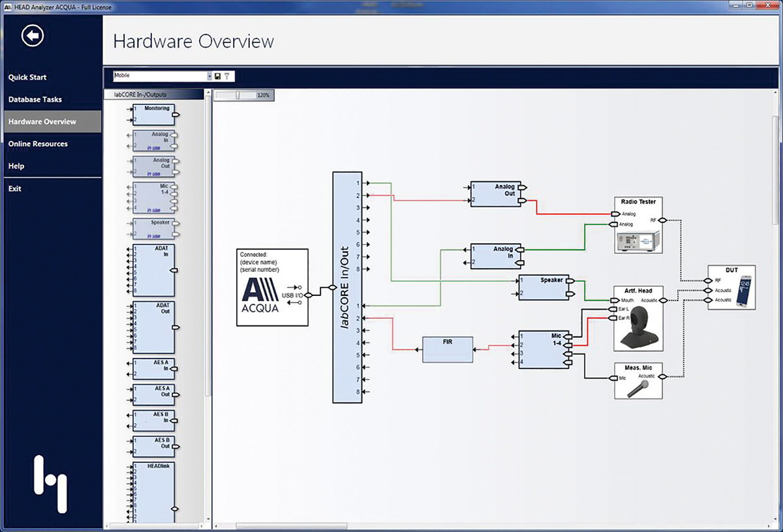Select the ADAT Out block in the side panel
This screenshot has height=532, width=783.
(153, 327)
